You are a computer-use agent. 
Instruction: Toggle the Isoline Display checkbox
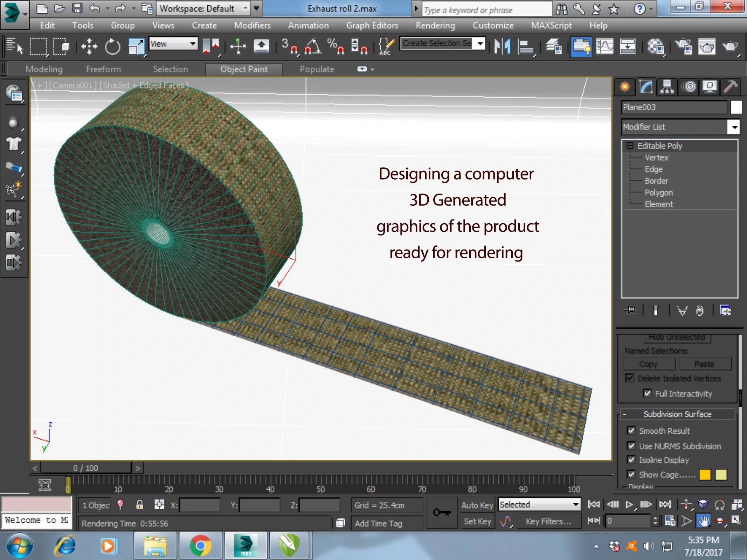coord(631,460)
